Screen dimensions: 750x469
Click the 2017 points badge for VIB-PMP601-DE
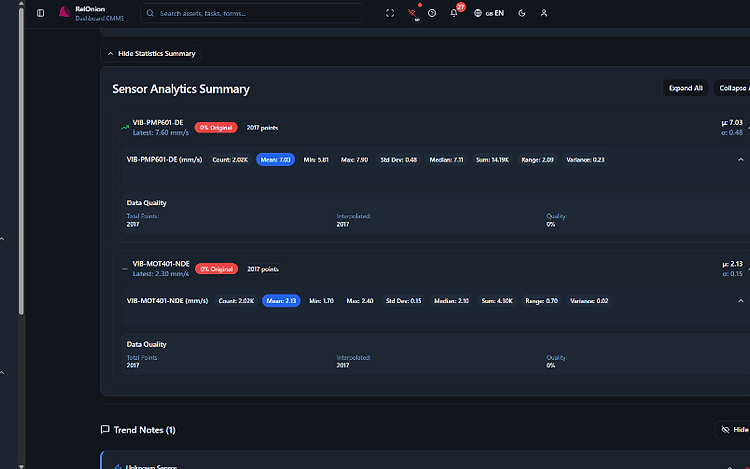point(262,128)
